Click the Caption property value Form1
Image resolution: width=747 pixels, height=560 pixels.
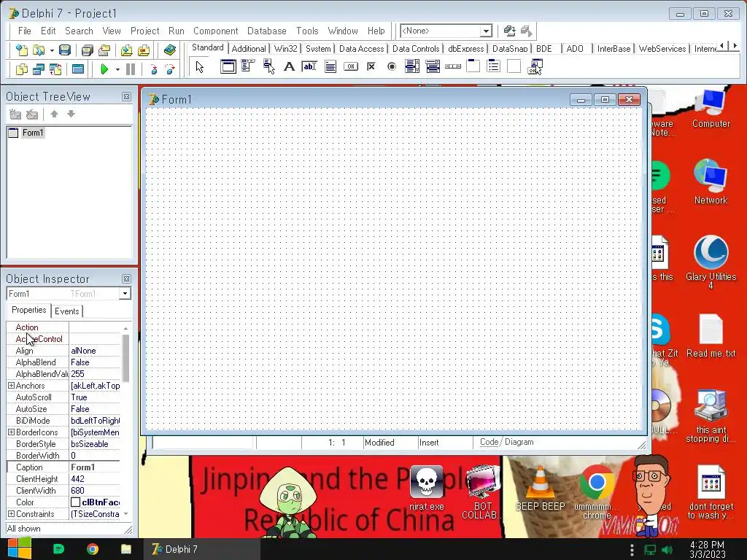coord(95,467)
